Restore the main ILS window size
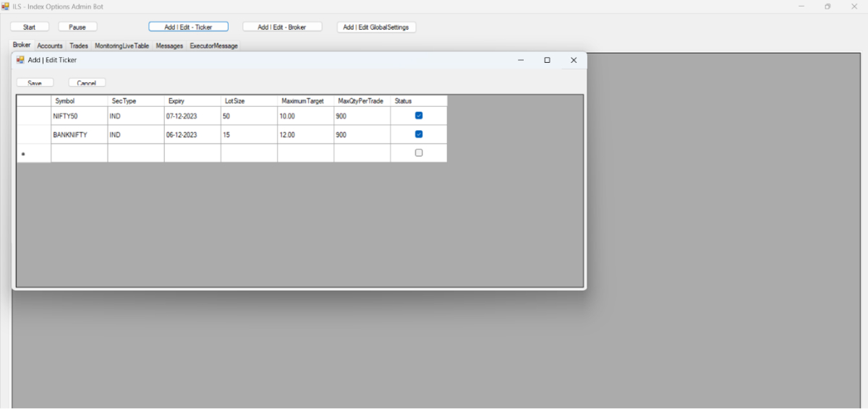Viewport: 868px width, 409px height. pyautogui.click(x=827, y=7)
